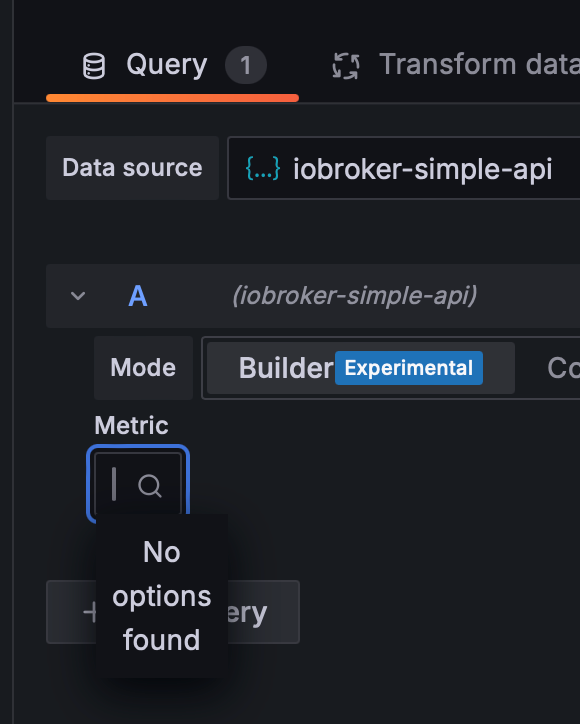Click the No options found message

(162, 596)
